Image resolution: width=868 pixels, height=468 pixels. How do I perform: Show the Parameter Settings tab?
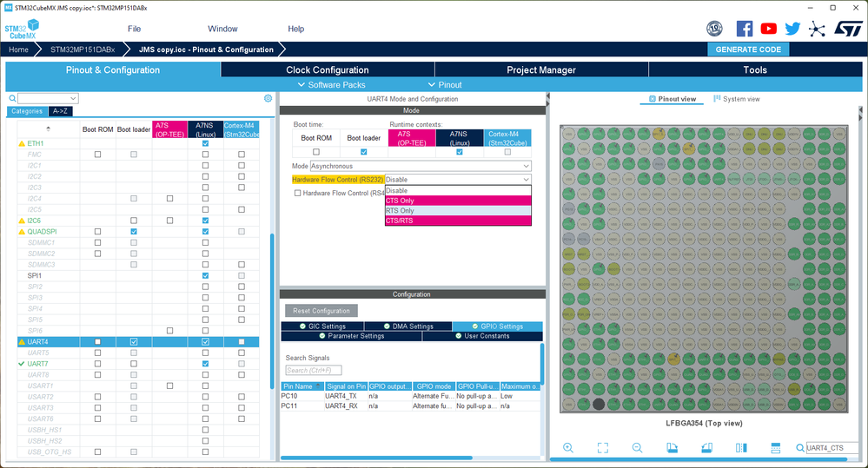click(x=352, y=336)
